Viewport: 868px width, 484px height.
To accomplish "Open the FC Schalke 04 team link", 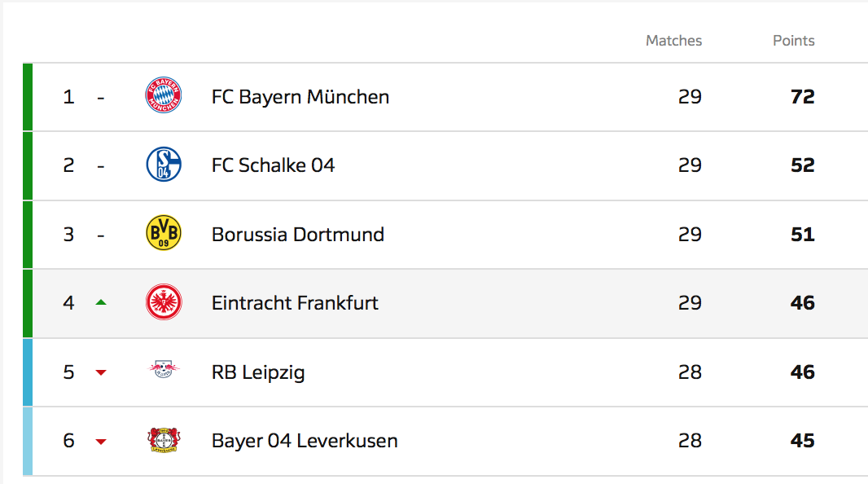I will pos(273,165).
